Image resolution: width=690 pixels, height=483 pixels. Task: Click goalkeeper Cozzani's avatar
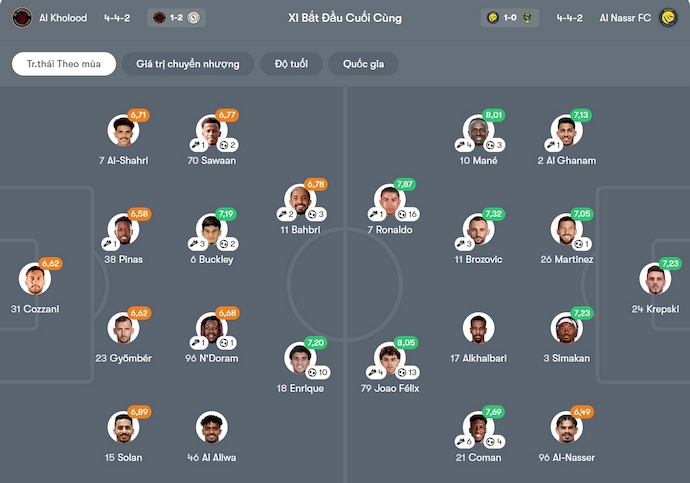35,279
